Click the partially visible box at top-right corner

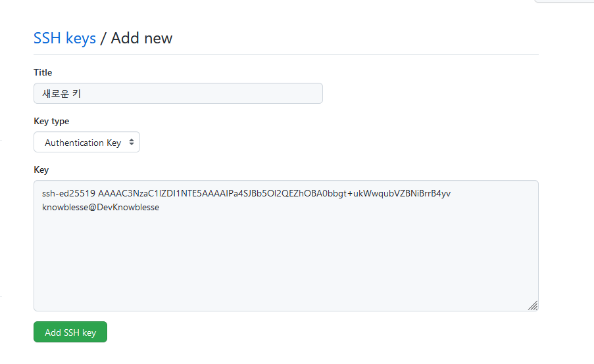click(564, 1)
